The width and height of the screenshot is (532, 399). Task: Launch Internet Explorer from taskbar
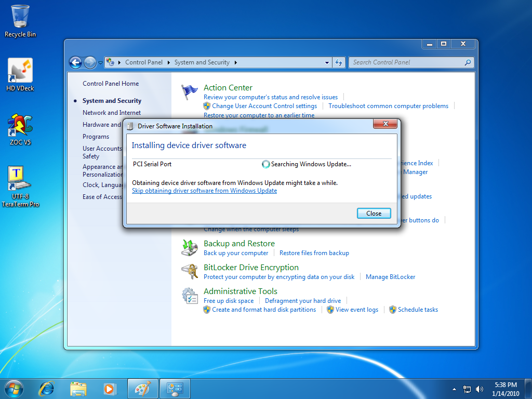tap(47, 388)
